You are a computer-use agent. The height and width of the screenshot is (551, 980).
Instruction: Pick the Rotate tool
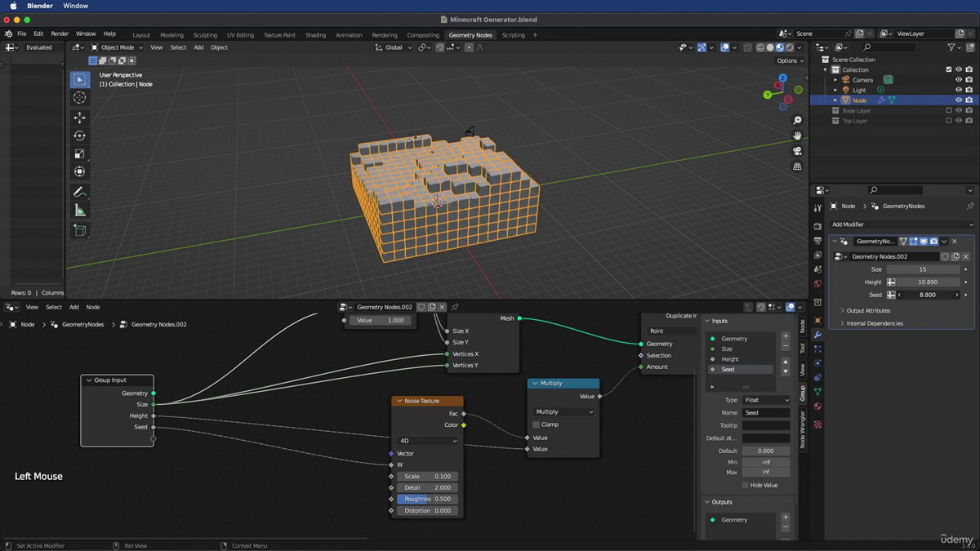click(x=79, y=136)
